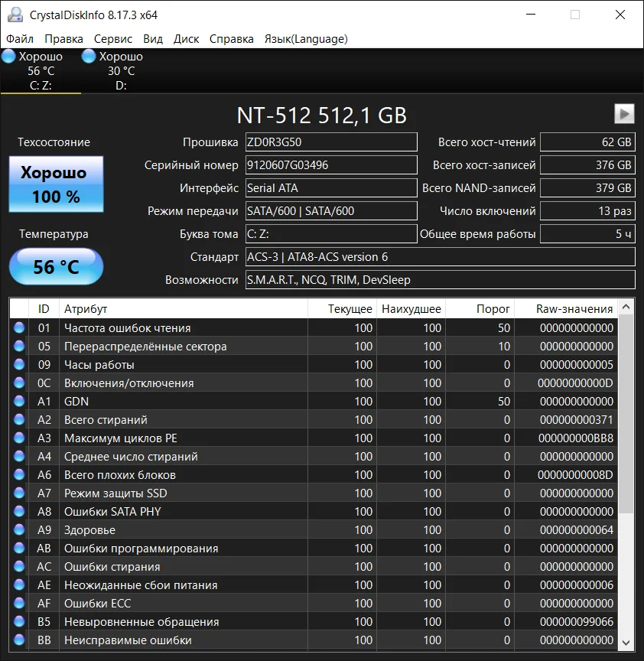
Task: Click the transfer mode field SATA/600 | SATA/600
Action: click(331, 211)
